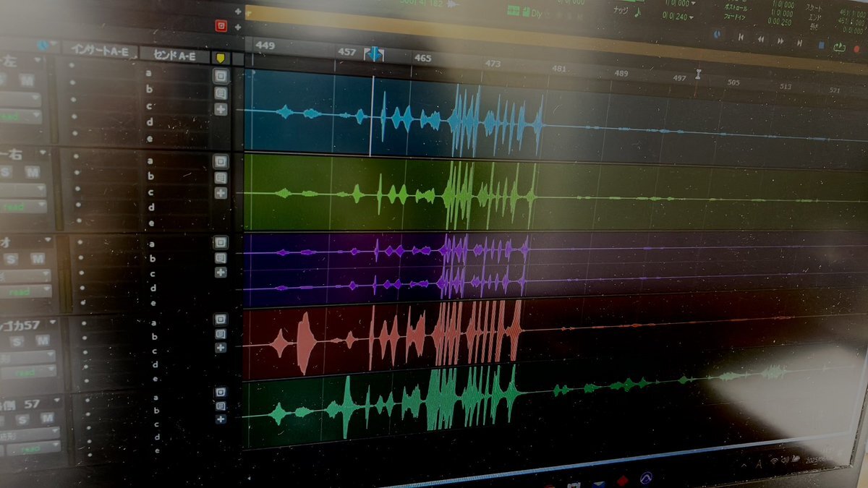Click the square box icon on the 右 track
The width and height of the screenshot is (868, 488).
221,161
